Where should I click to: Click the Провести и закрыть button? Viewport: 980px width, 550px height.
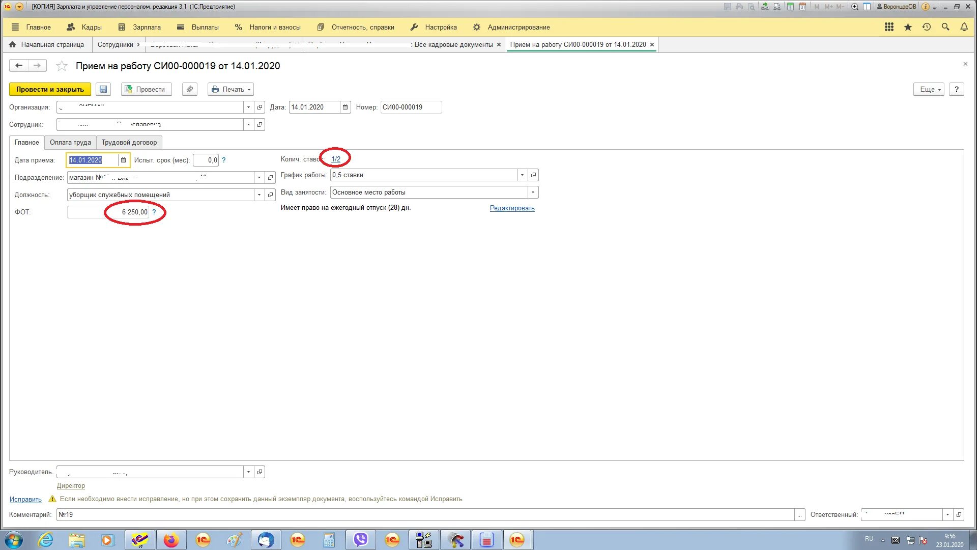[50, 90]
